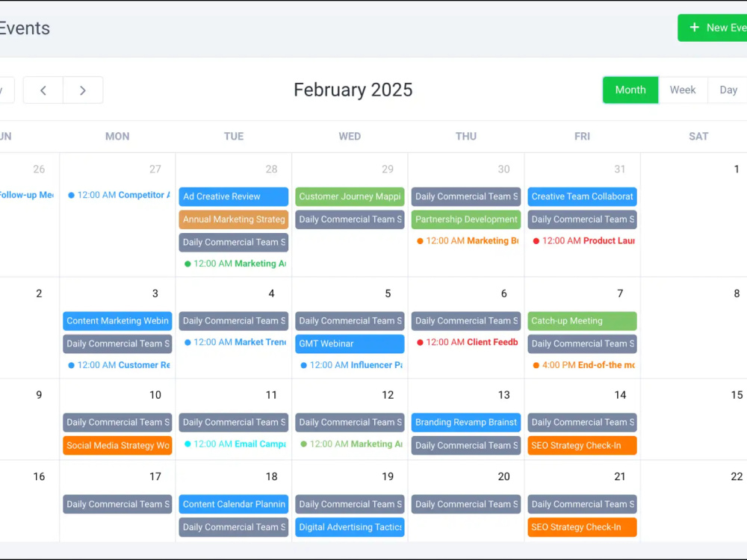The width and height of the screenshot is (747, 560).
Task: Open GMT Webinar event
Action: point(350,343)
